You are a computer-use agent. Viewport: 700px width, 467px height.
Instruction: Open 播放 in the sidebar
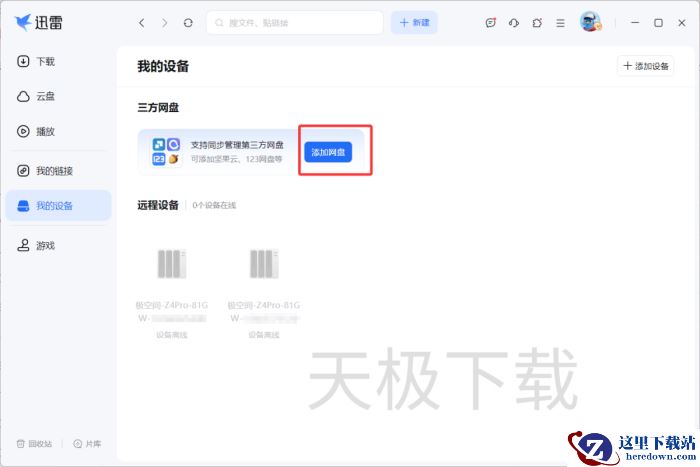click(x=58, y=131)
